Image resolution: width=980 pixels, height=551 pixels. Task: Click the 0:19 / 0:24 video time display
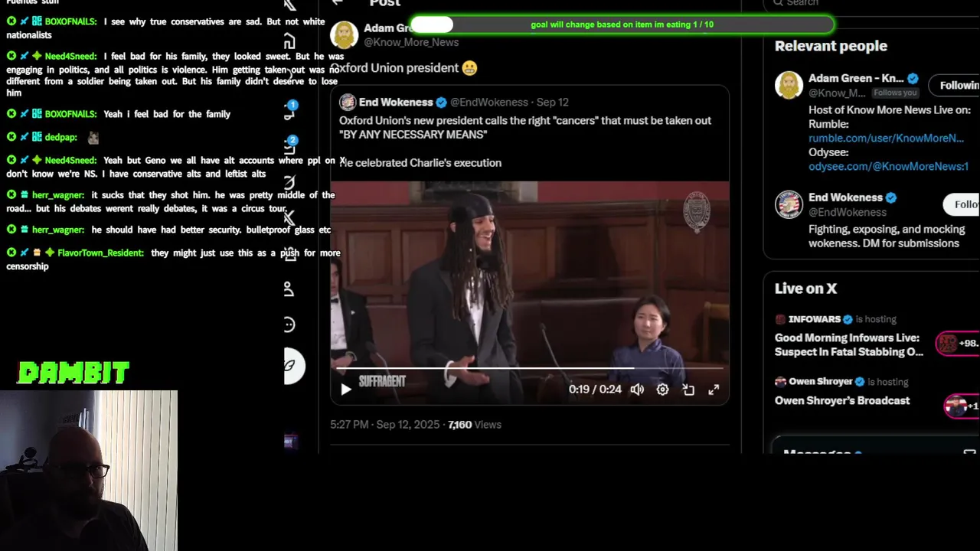[x=595, y=390]
